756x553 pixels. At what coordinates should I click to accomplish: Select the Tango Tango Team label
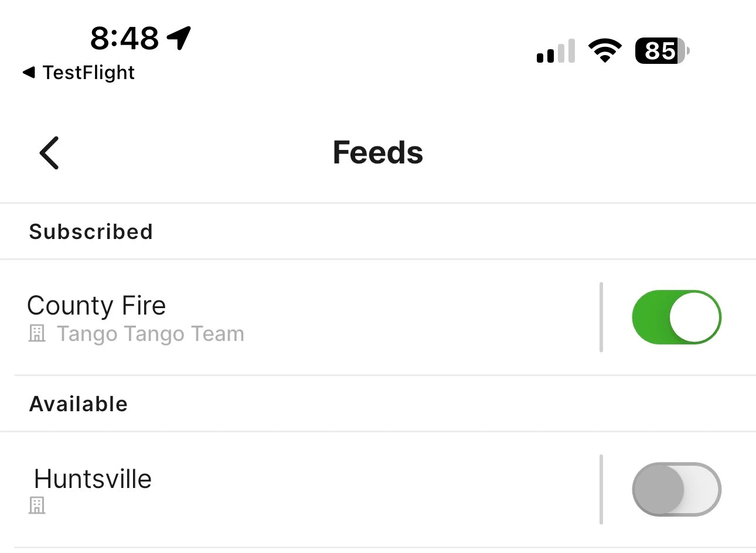(150, 334)
